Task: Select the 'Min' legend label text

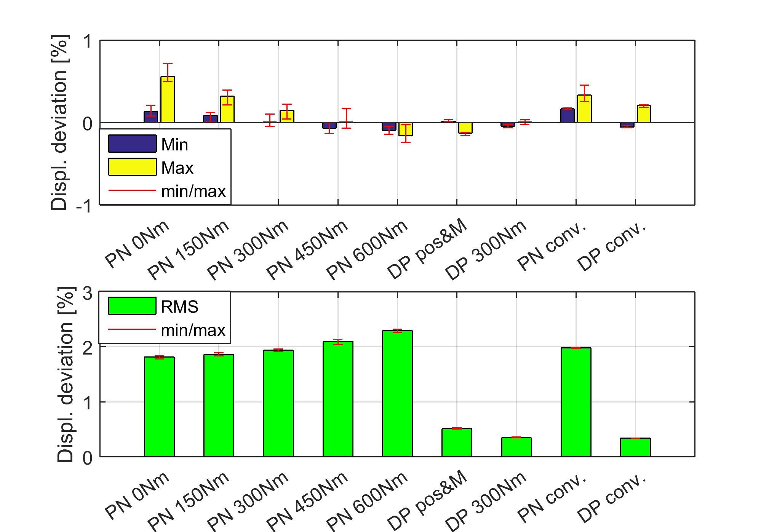Action: (x=174, y=145)
